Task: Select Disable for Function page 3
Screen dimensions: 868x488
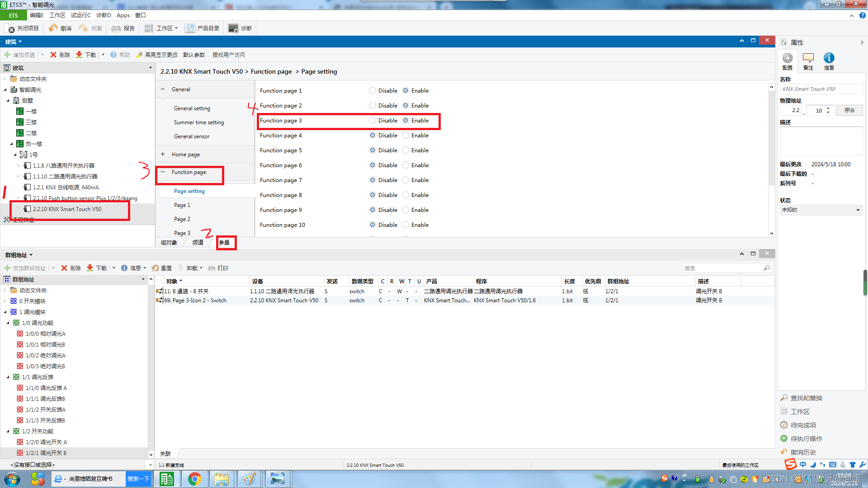Action: (x=372, y=120)
